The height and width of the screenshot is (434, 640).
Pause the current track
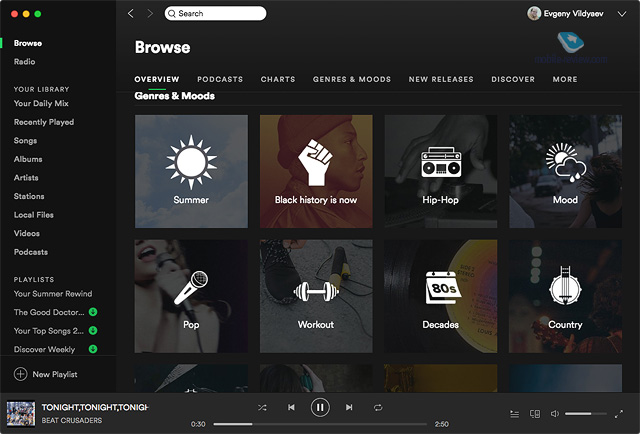point(320,407)
